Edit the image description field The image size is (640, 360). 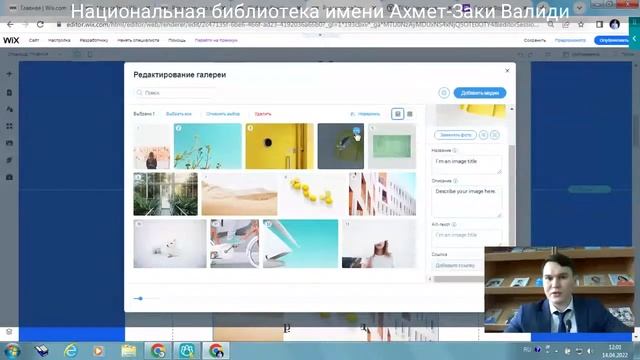tap(467, 202)
